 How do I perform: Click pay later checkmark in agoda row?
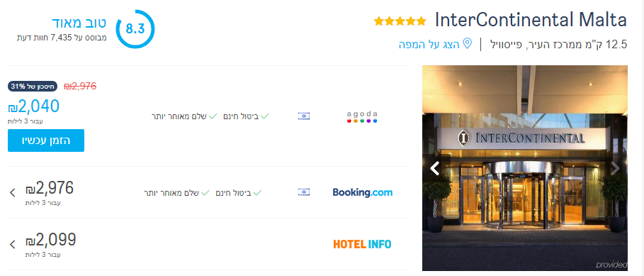(x=213, y=116)
